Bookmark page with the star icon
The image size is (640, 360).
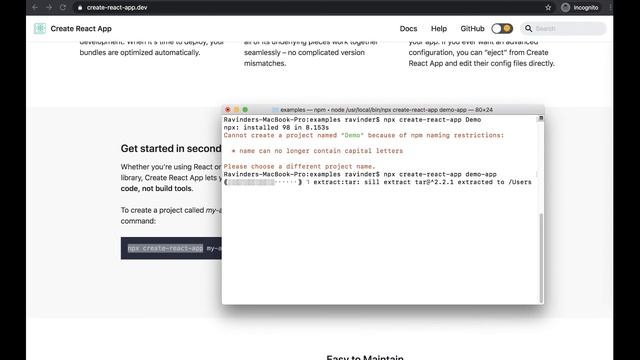(548, 7)
